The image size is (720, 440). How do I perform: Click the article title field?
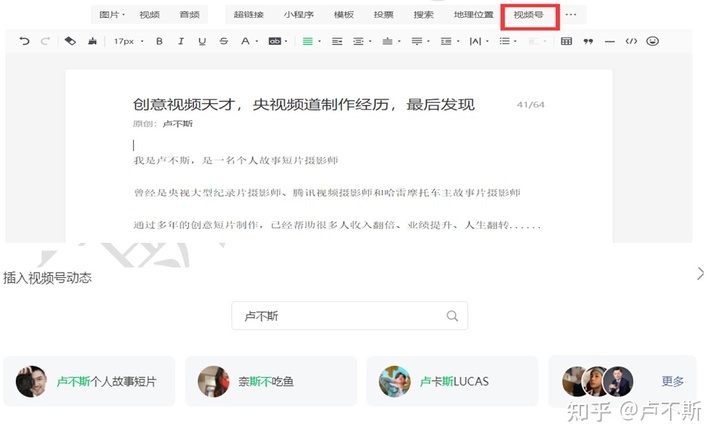coord(304,105)
